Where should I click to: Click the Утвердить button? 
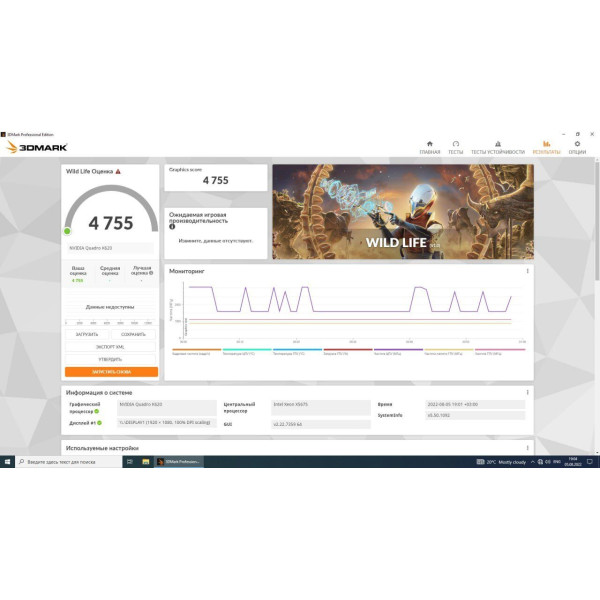(110, 359)
